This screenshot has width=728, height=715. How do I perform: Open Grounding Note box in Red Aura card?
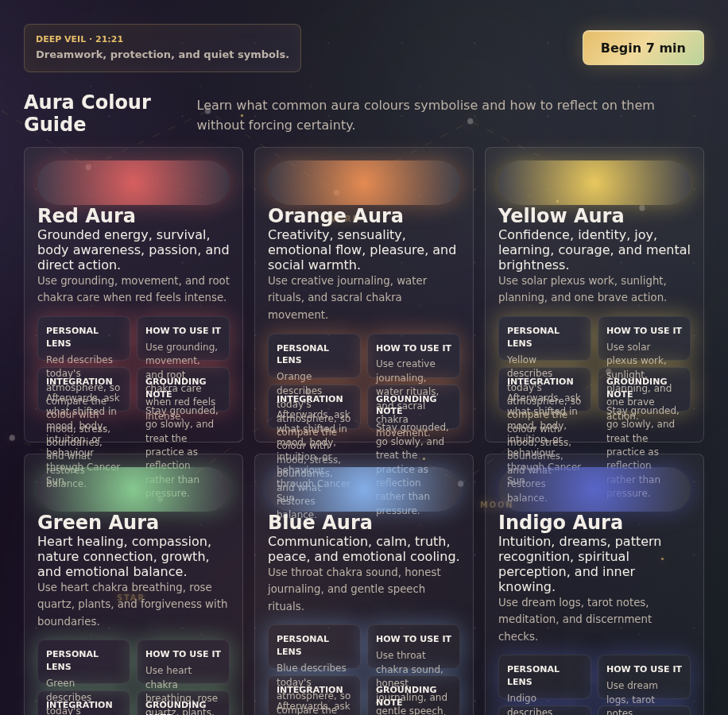(x=183, y=389)
